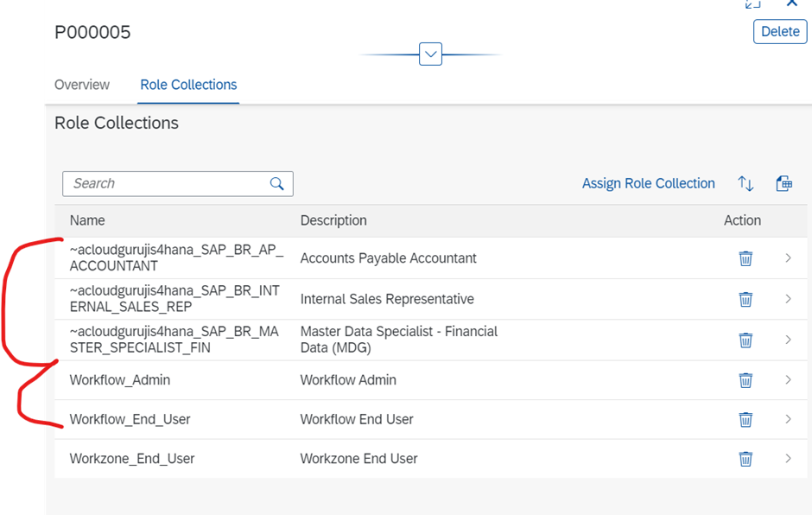
Task: Focus the role collection Search field
Action: click(x=164, y=183)
